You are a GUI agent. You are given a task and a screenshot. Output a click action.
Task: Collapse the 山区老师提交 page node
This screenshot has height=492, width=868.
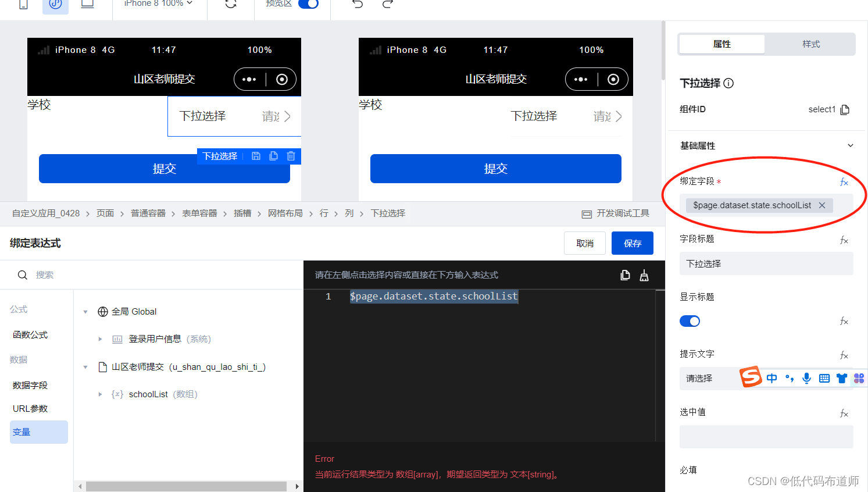(x=85, y=367)
